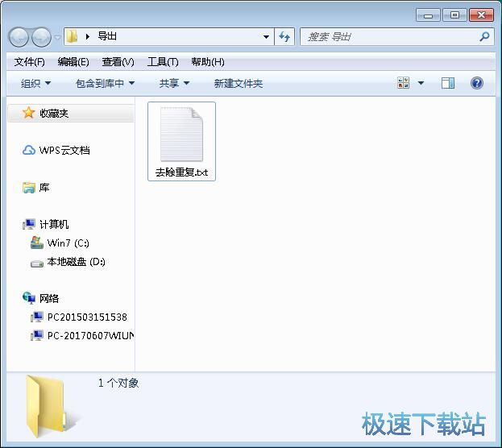Open the 共享 dropdown
The height and width of the screenshot is (448, 502).
[174, 84]
